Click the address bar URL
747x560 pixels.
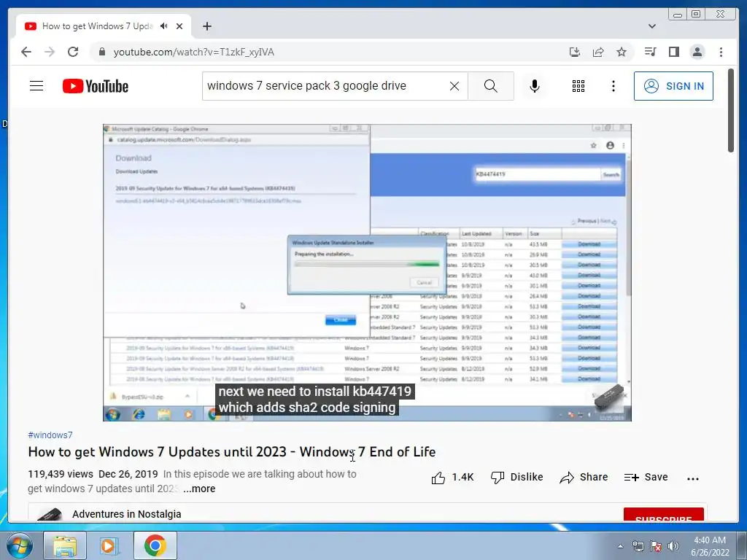coord(194,52)
